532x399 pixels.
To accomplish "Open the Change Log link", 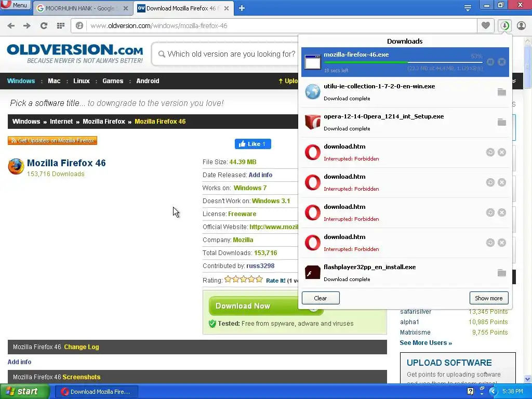I will [82, 347].
